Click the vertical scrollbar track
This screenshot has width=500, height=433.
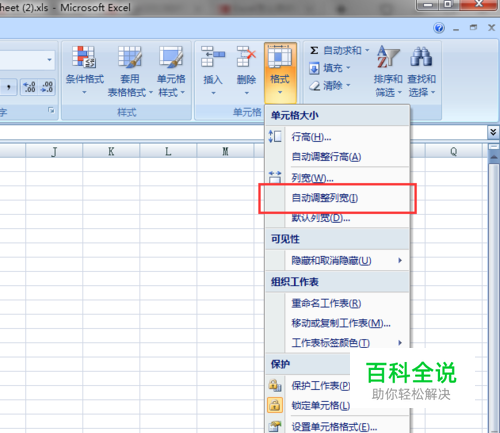pyautogui.click(x=494, y=297)
